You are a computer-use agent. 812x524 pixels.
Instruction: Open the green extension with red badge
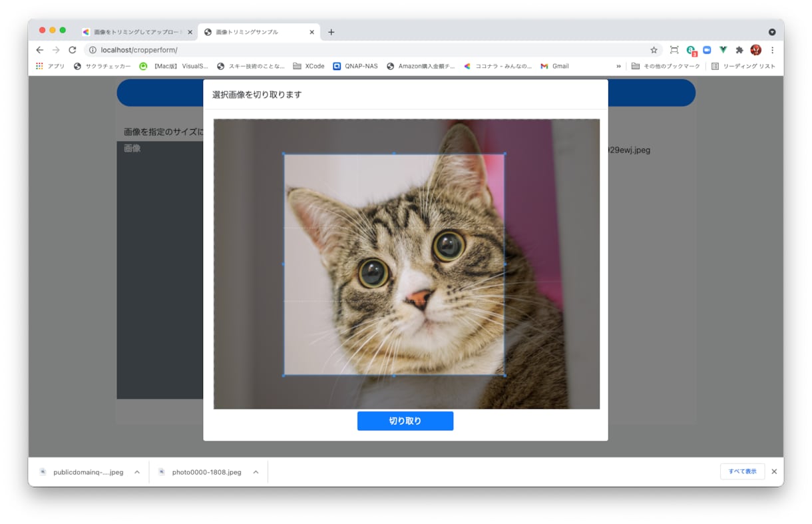pyautogui.click(x=691, y=50)
